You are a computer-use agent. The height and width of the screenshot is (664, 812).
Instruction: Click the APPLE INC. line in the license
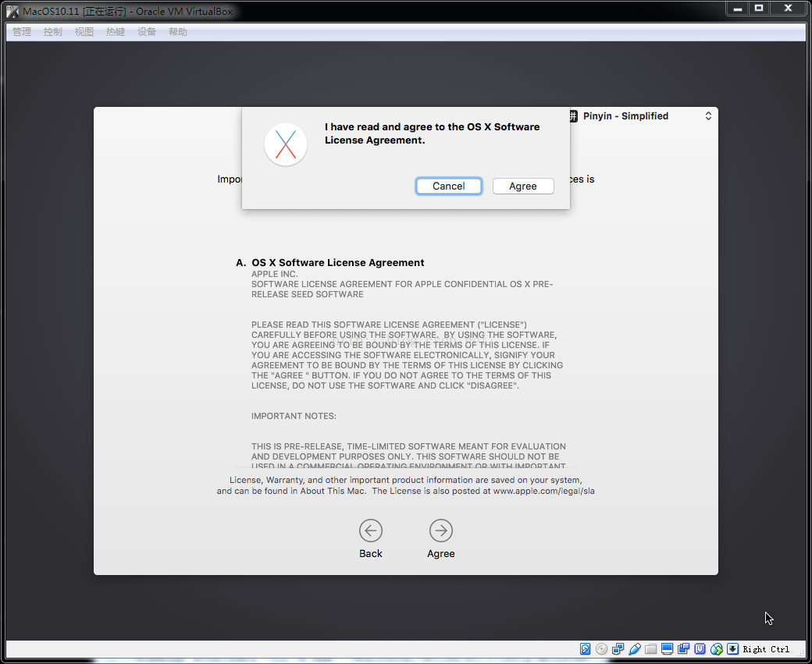(x=275, y=274)
